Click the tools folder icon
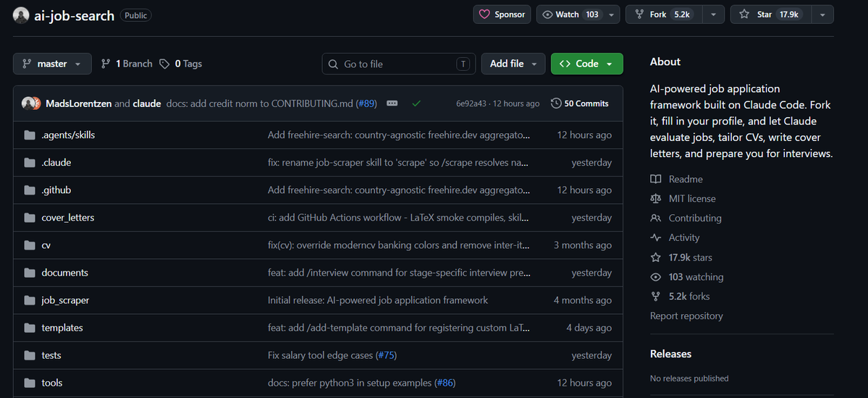Image resolution: width=868 pixels, height=398 pixels. pos(30,383)
